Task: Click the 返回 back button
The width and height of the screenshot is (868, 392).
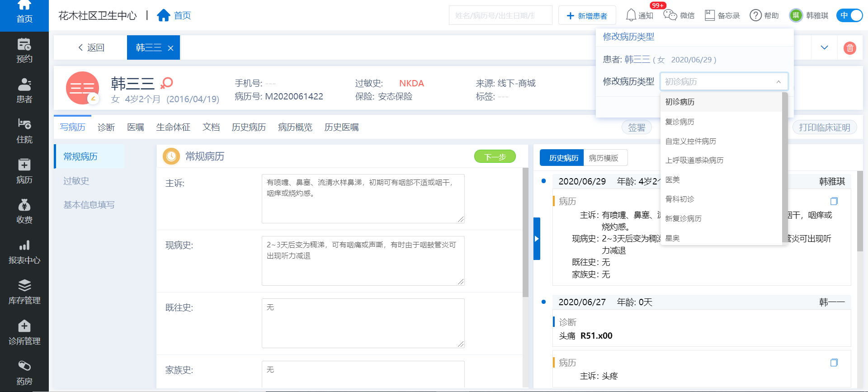Action: [x=91, y=47]
